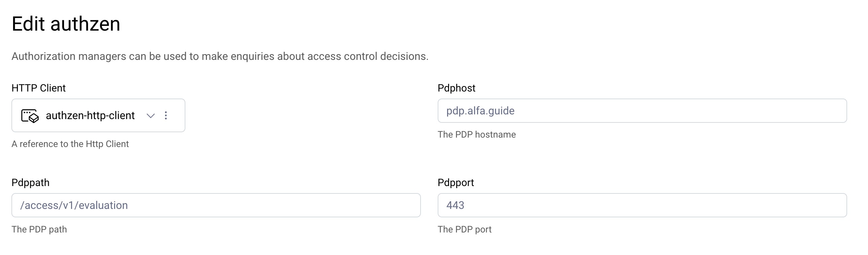Screen dimensions: 868x255
Task: Click the helper text The PDP port
Action: point(465,229)
